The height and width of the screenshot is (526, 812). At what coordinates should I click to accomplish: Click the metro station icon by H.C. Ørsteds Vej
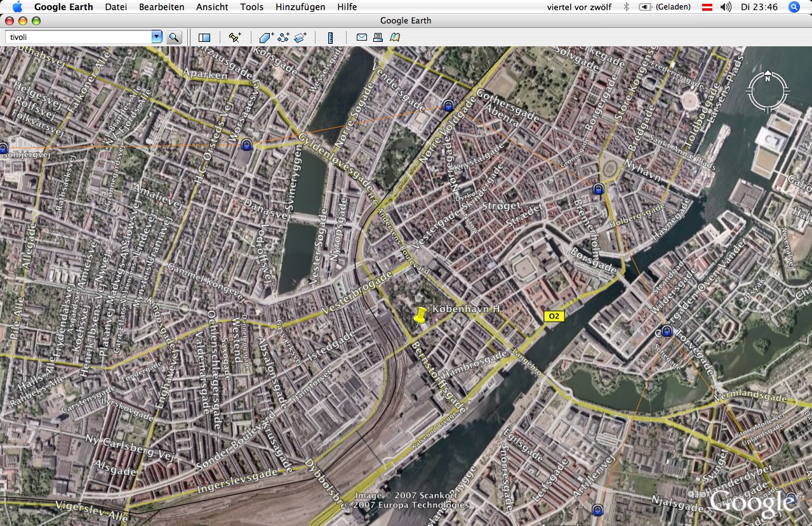pos(246,145)
